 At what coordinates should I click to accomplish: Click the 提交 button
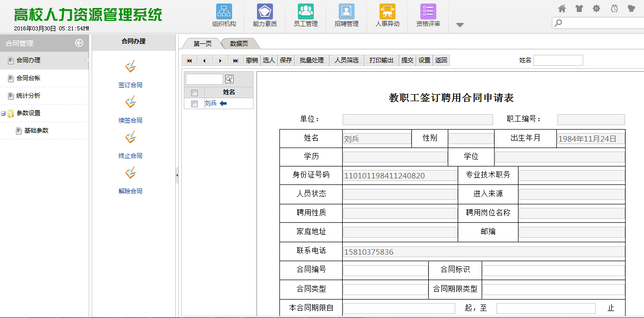407,60
